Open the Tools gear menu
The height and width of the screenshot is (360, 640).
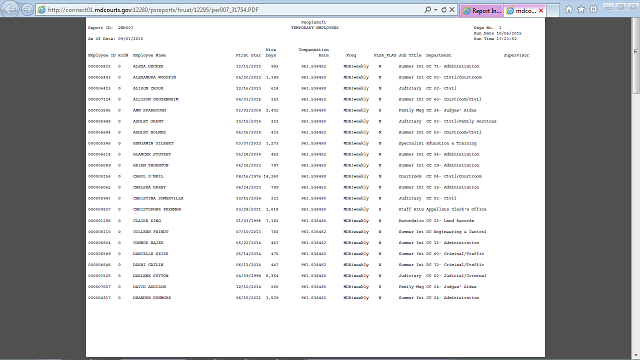(593, 9)
